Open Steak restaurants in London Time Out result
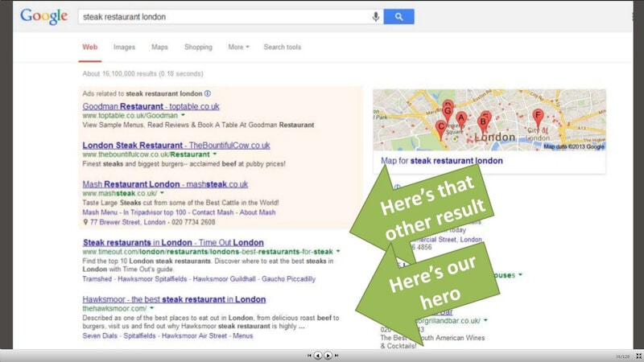 pos(173,243)
